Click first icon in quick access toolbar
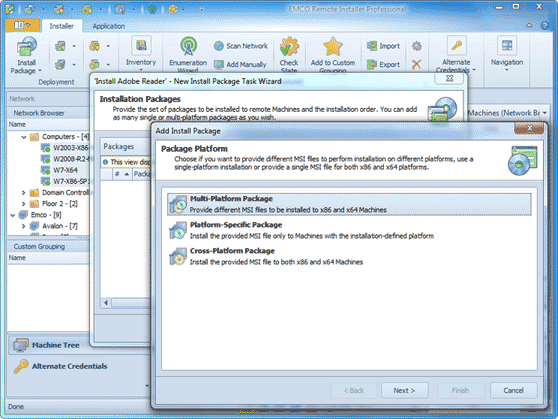 pyautogui.click(x=10, y=9)
